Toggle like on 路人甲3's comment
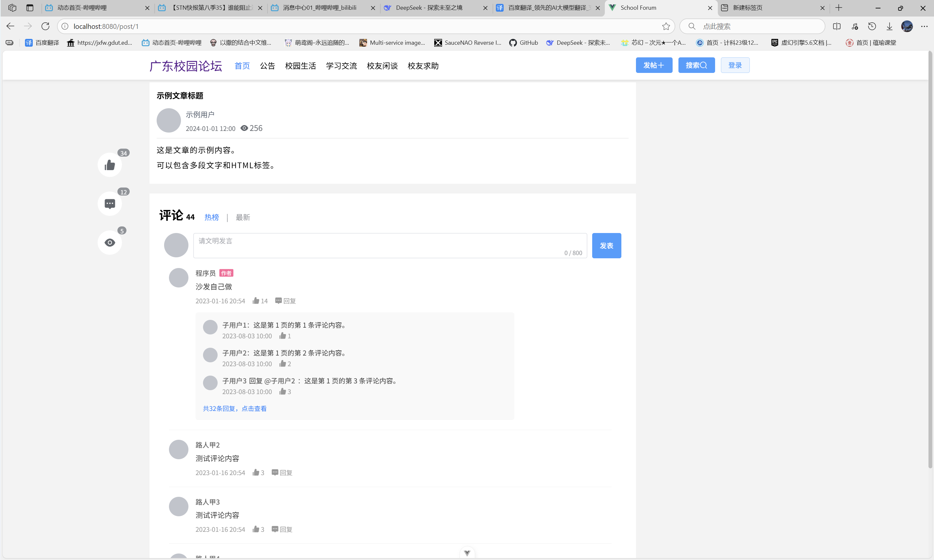 coord(256,529)
